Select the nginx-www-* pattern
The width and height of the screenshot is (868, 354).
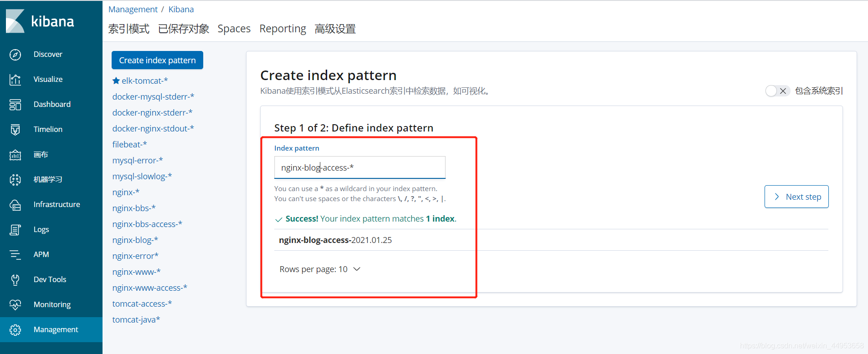(x=136, y=272)
